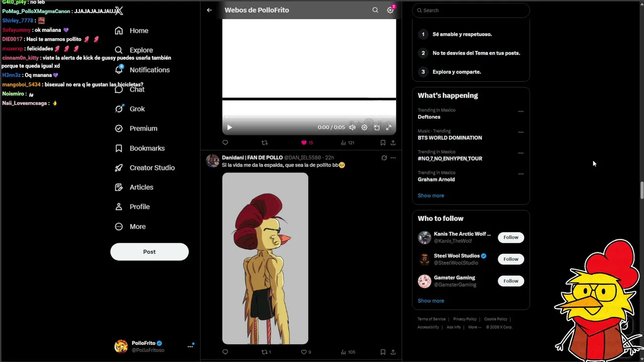Follow Steel Wool Studios
The height and width of the screenshot is (362, 644).
511,259
